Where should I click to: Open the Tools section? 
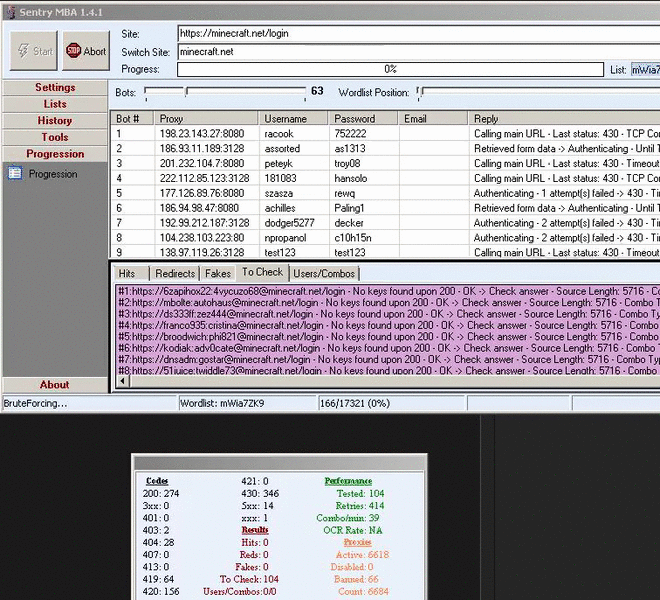[x=55, y=137]
